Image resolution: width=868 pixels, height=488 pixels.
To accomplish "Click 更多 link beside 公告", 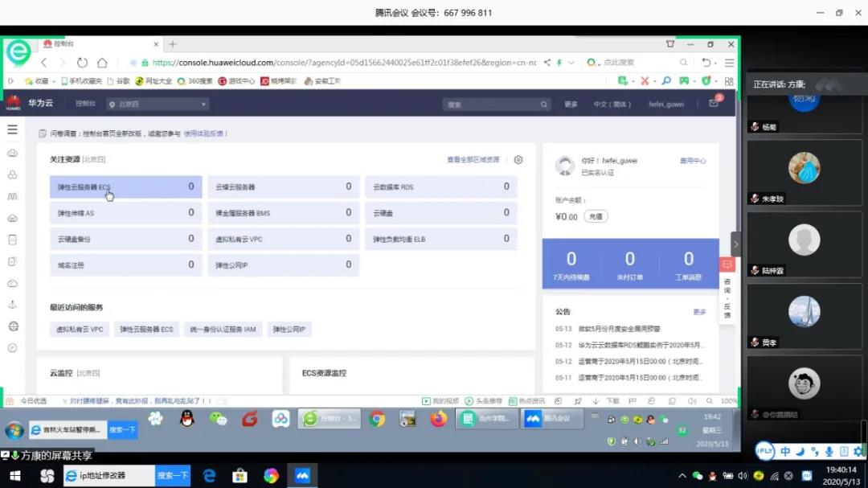I will (699, 312).
